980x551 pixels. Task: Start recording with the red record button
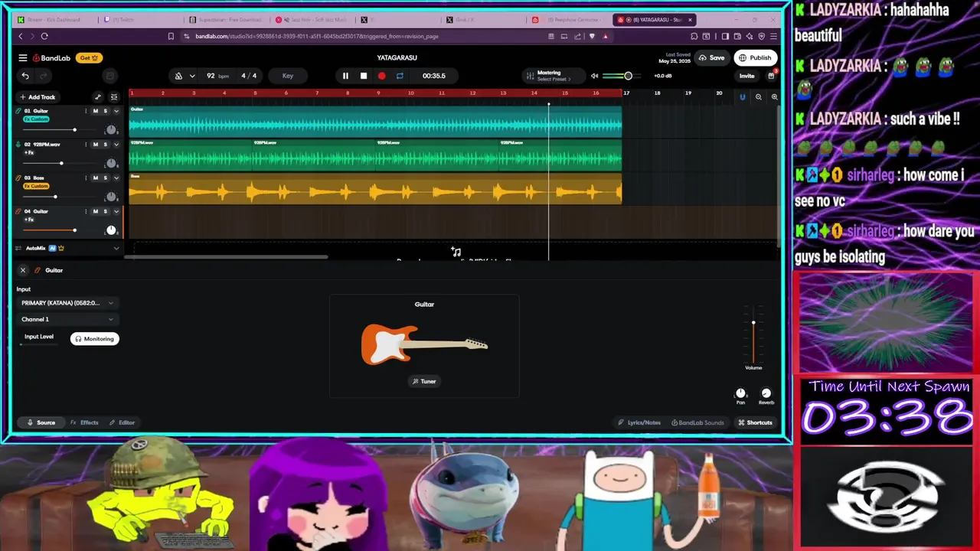click(382, 76)
